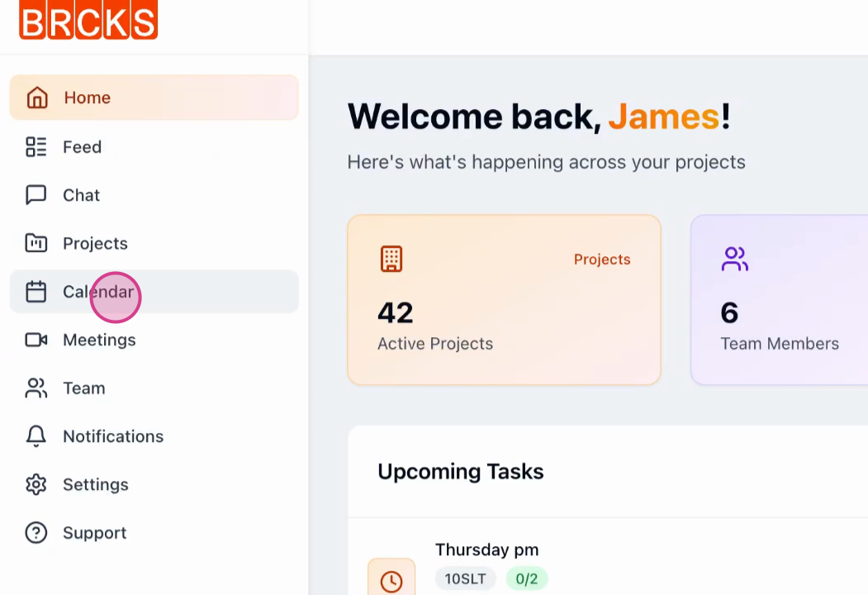Click the Calendar icon in sidebar
Image resolution: width=868 pixels, height=595 pixels.
coord(36,292)
